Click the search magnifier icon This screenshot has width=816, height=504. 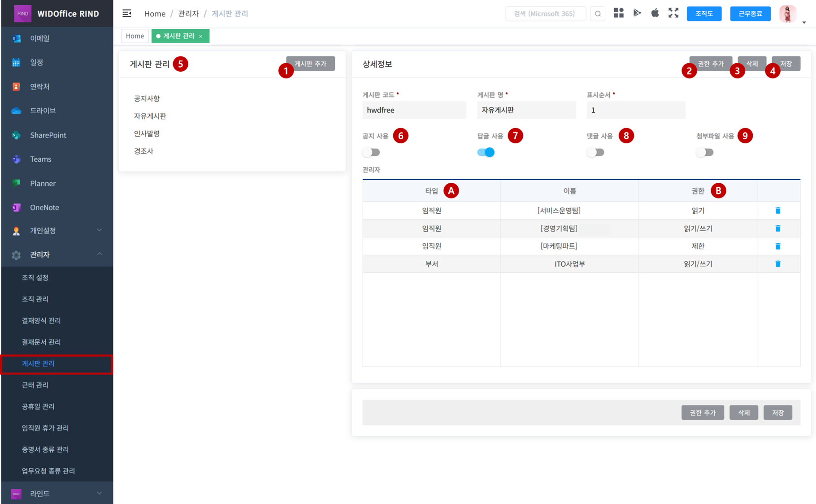(598, 14)
